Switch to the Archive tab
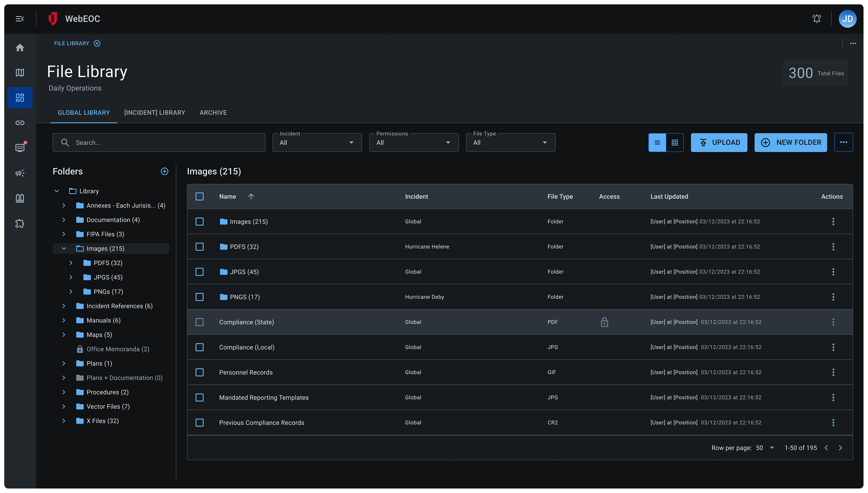868x493 pixels. (x=213, y=112)
